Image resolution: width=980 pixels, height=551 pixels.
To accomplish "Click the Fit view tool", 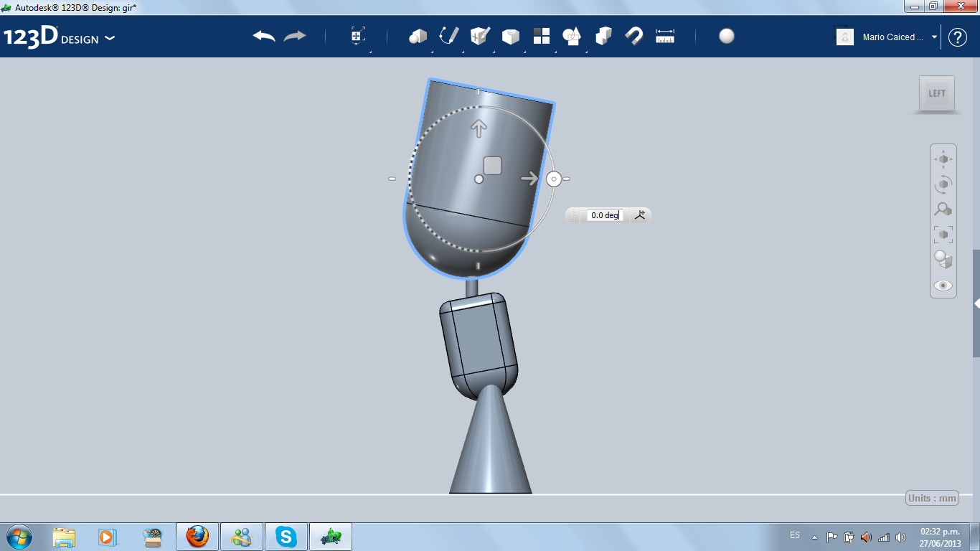I will 943,235.
